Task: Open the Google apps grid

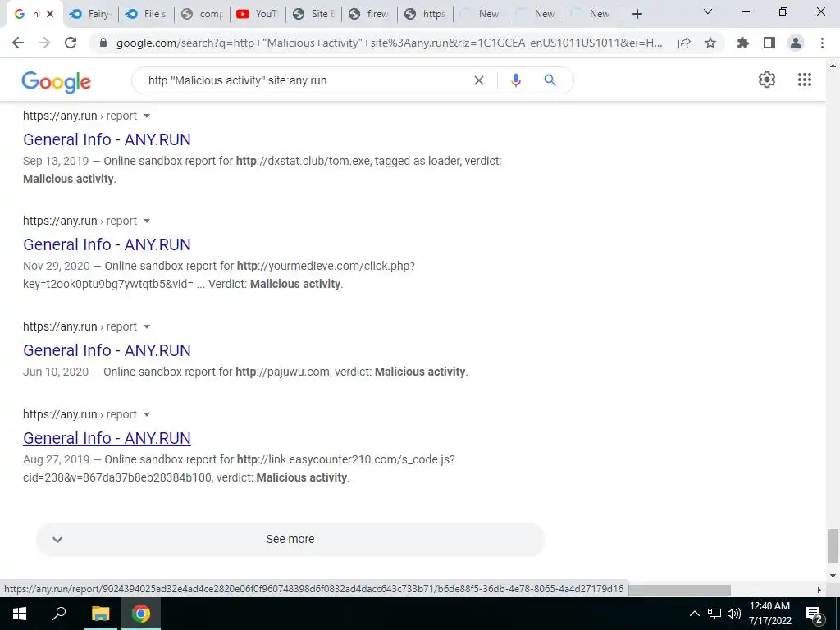Action: click(x=805, y=80)
